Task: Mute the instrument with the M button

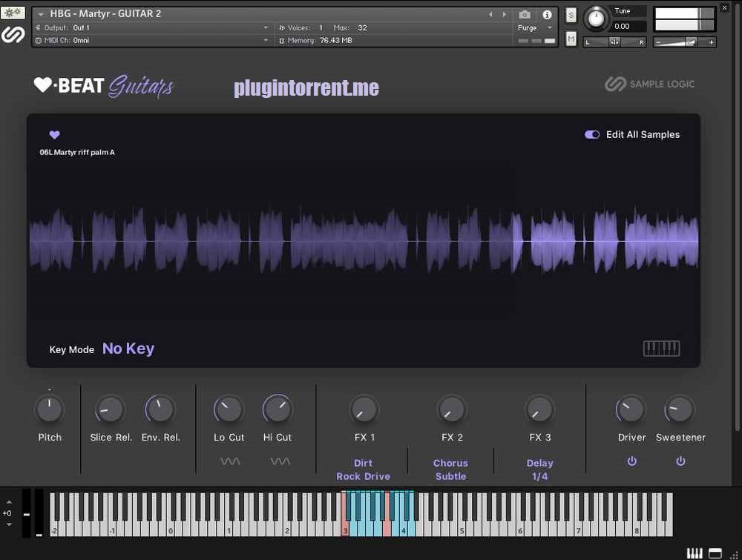Action: tap(571, 39)
